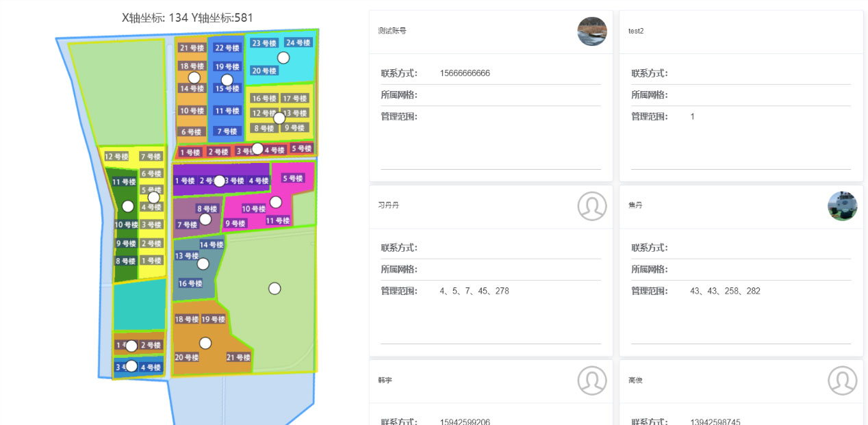Click the white marker between 18号楼 and 14号楼
The height and width of the screenshot is (425, 868).
tap(194, 77)
